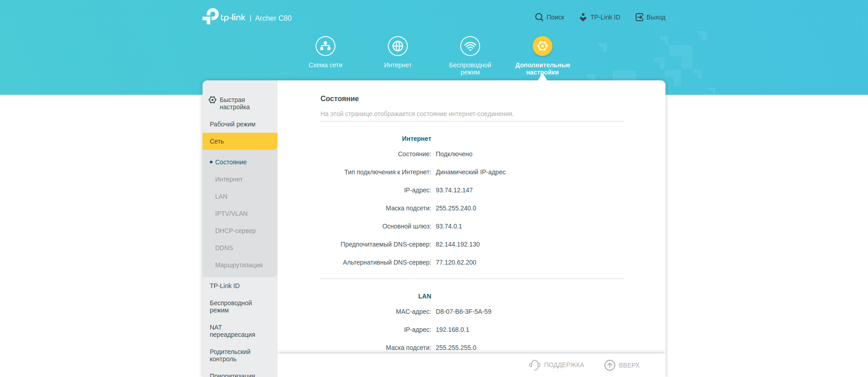Select the Status (Состояние) submenu item
This screenshot has height=377, width=868.
click(x=231, y=162)
